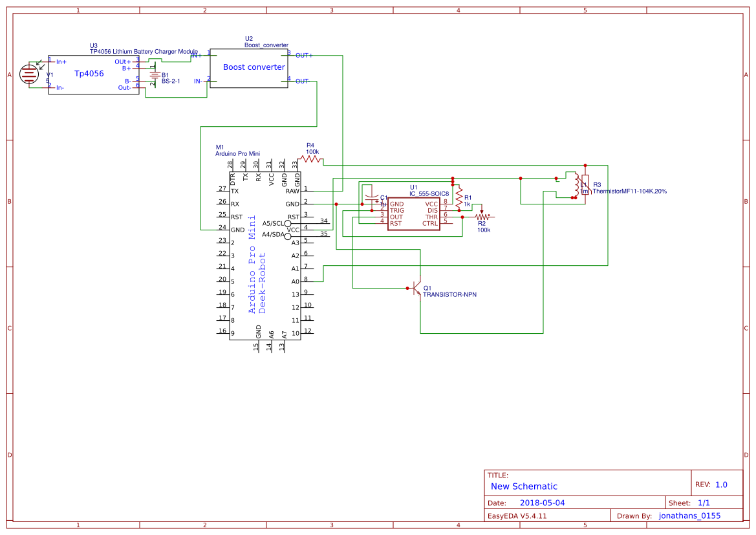
Task: Click inductor L1 labeled 1m
Action: pyautogui.click(x=575, y=184)
